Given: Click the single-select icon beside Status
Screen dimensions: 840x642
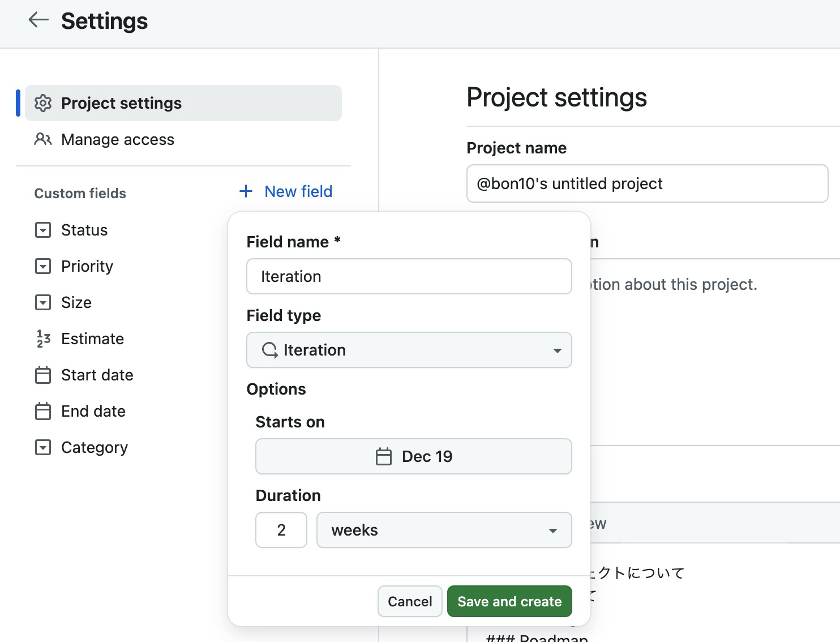Looking at the screenshot, I should tap(43, 230).
